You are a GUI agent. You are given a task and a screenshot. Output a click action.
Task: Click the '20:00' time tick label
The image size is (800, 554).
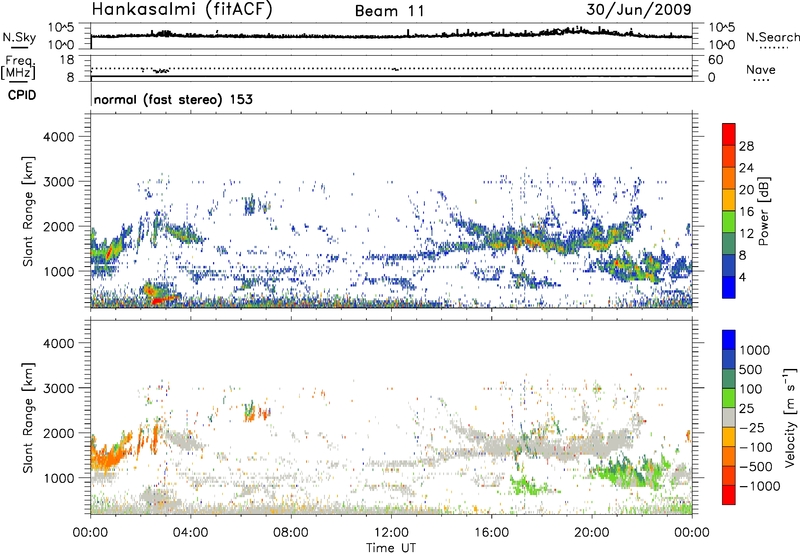tap(591, 533)
